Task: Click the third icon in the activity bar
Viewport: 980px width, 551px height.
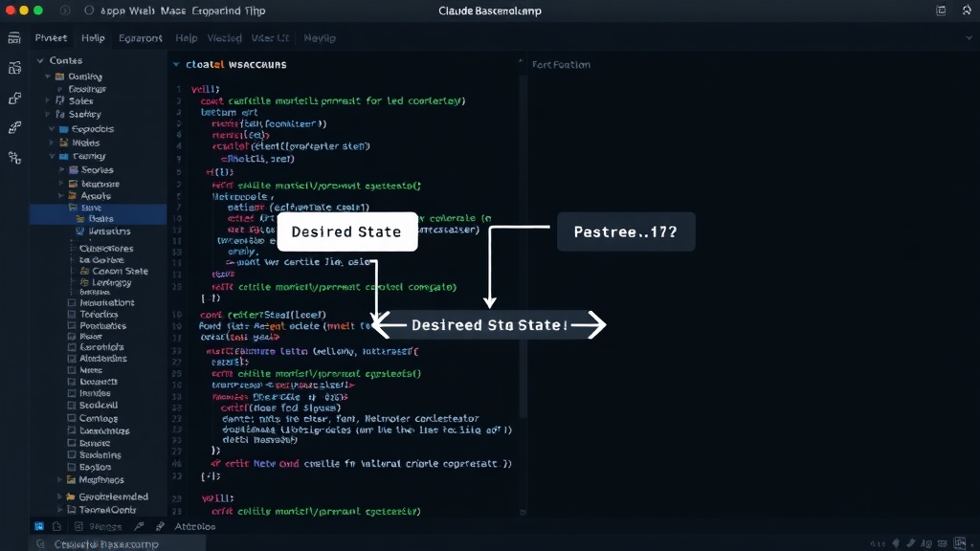Action: 15,99
